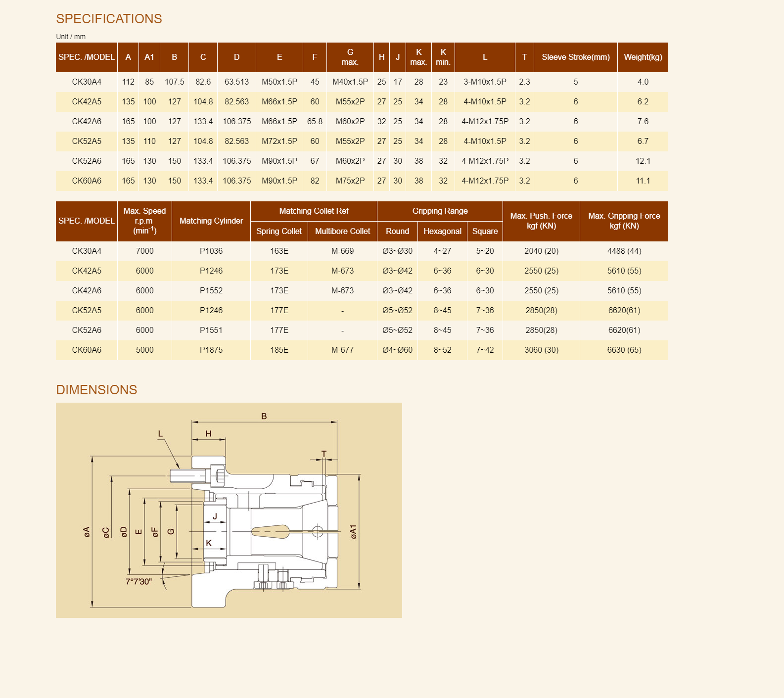Screen dimensions: 784x698
Task: Click the Ø4~Ø60 round gripping range cell
Action: [397, 350]
